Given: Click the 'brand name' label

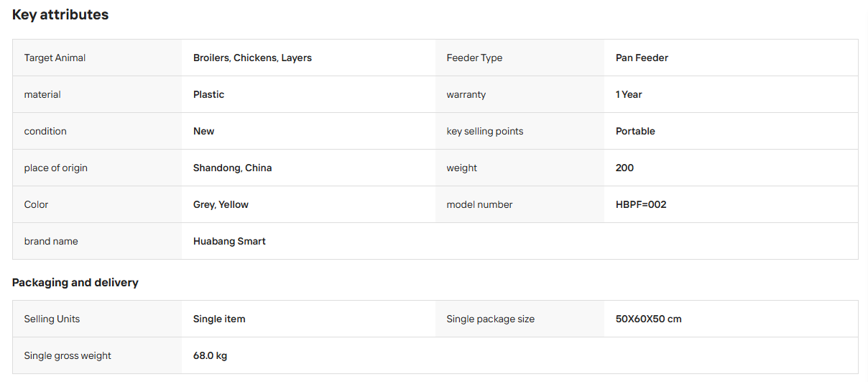Looking at the screenshot, I should [51, 241].
